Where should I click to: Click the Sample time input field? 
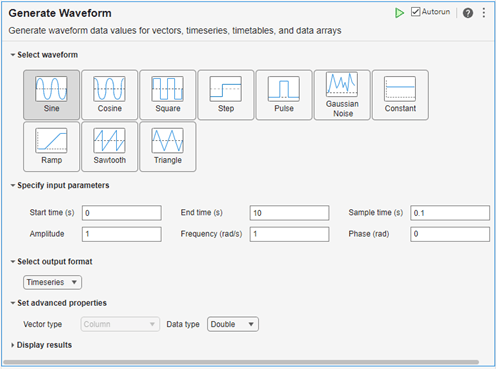coord(450,213)
